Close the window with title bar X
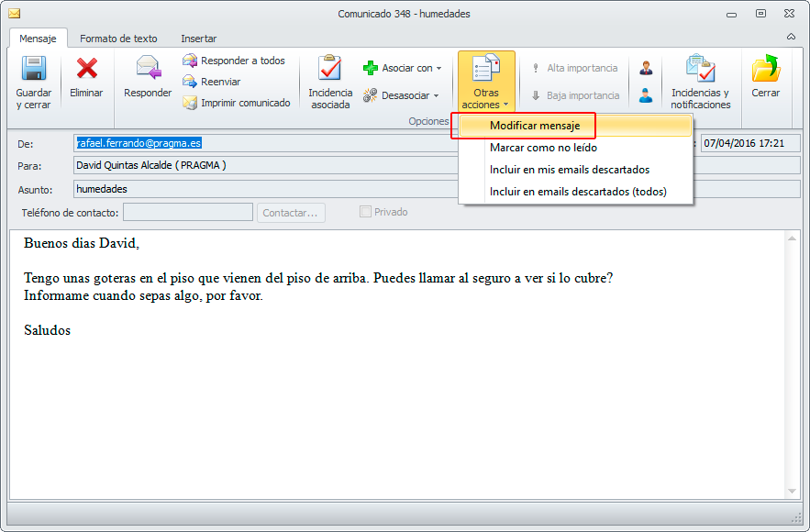 tap(789, 14)
